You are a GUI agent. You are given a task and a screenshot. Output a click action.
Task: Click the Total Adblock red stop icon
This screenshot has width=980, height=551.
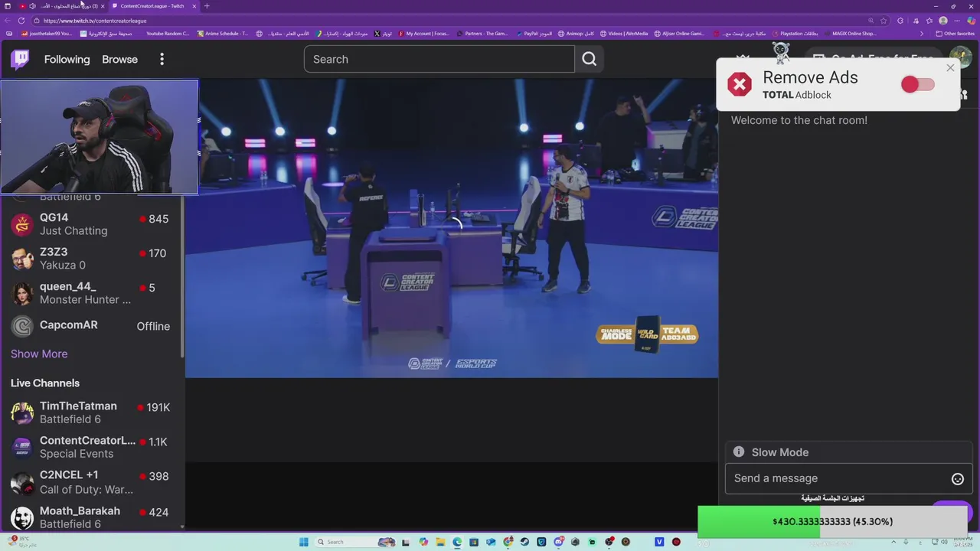(x=740, y=84)
